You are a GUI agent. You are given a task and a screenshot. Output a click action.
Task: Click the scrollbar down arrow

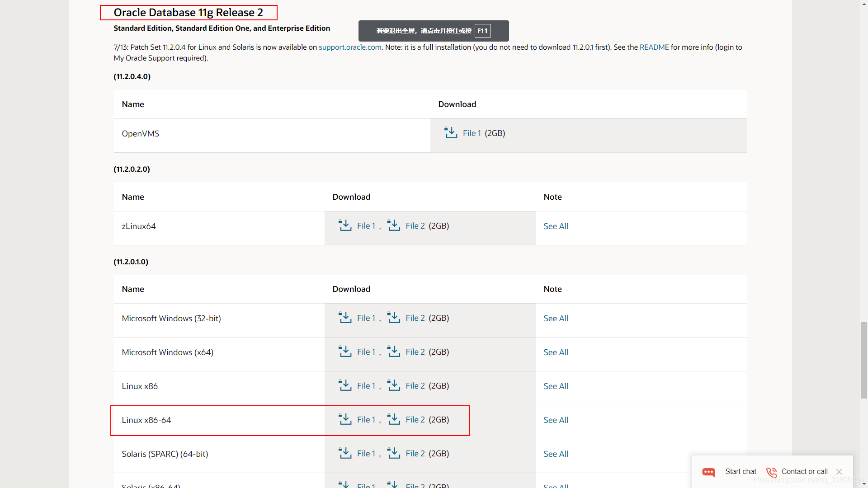(x=864, y=484)
